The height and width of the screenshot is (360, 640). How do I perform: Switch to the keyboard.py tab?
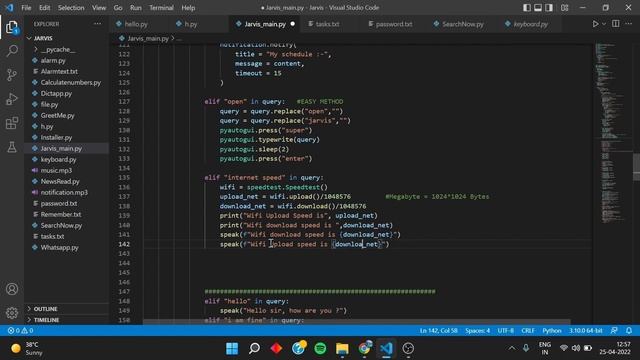pyautogui.click(x=531, y=24)
